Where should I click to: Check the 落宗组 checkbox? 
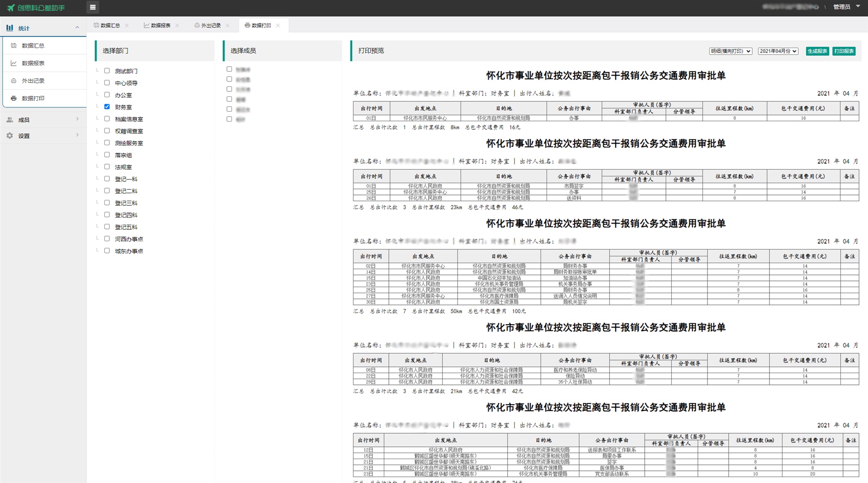[107, 155]
